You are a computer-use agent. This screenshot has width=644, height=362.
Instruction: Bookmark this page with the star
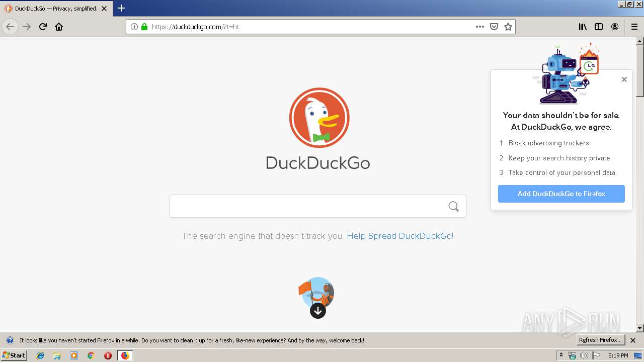(x=508, y=27)
